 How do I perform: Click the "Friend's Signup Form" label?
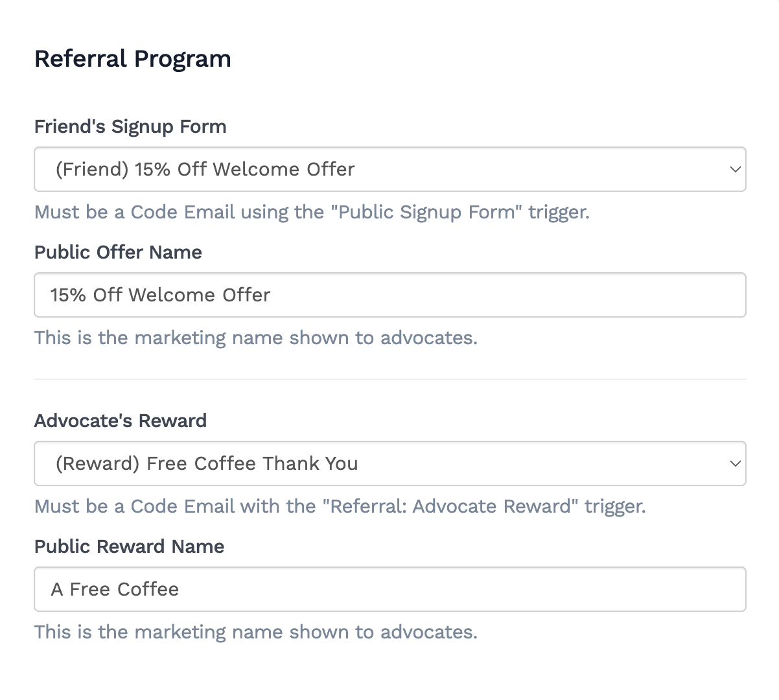(x=130, y=126)
